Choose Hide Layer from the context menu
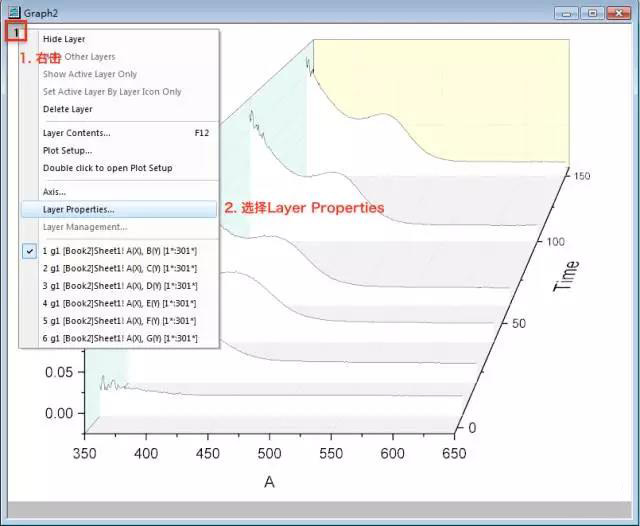This screenshot has height=526, width=640. tap(64, 39)
